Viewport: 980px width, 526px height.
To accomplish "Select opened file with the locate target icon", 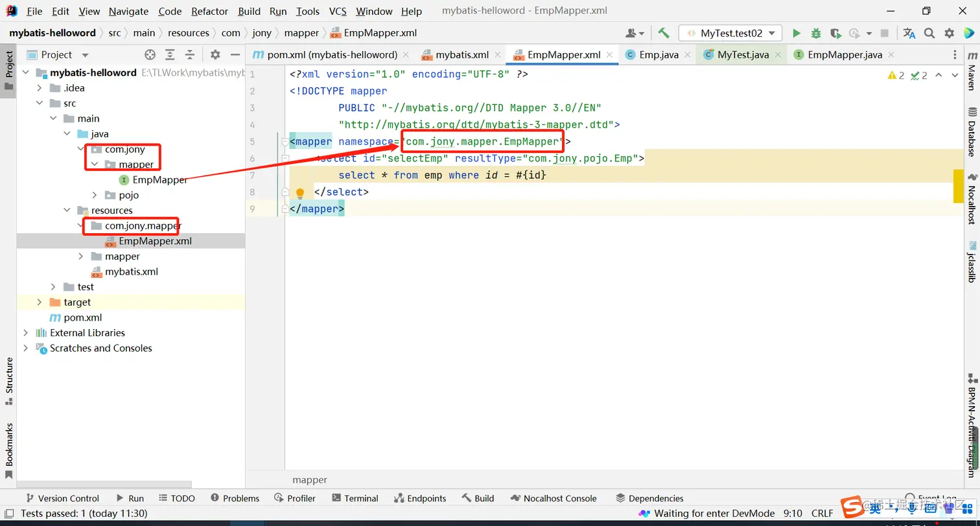I will click(150, 55).
